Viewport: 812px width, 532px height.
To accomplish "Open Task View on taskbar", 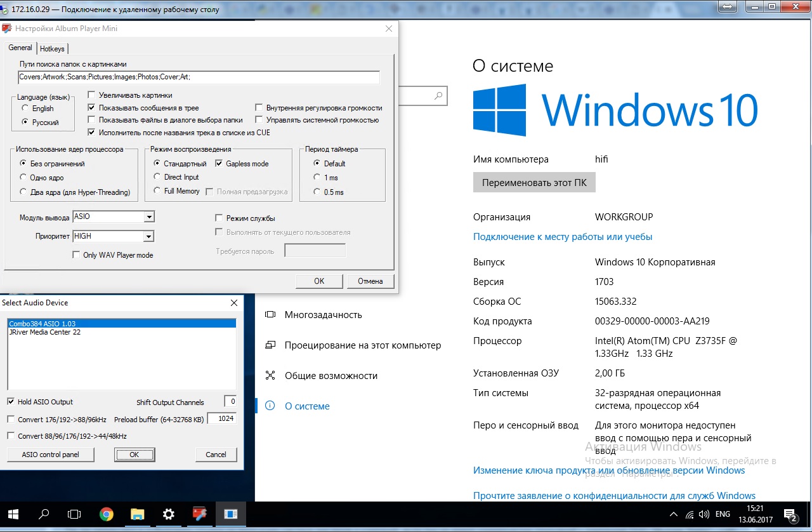I will [x=75, y=514].
